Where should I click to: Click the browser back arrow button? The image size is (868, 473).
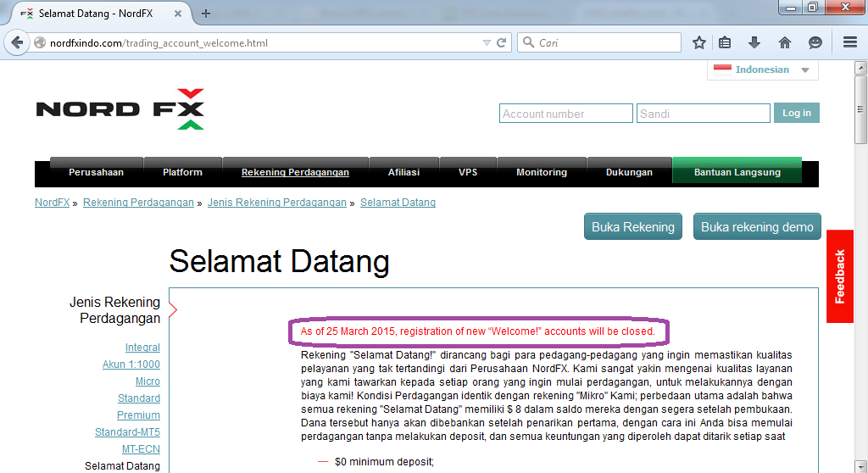pos(17,42)
